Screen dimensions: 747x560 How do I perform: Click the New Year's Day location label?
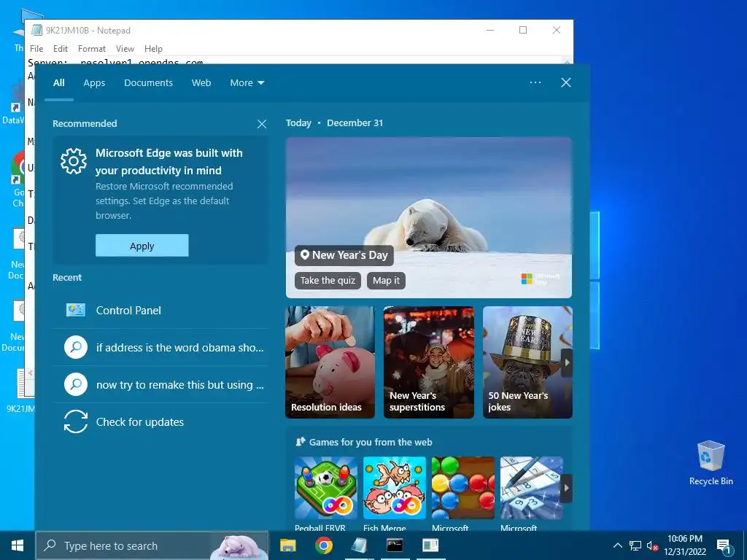coord(344,255)
